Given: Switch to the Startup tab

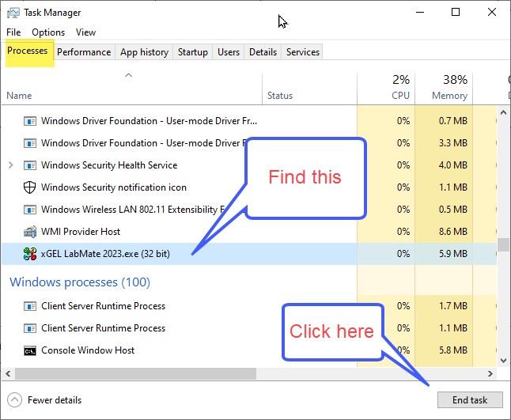Looking at the screenshot, I should point(192,52).
